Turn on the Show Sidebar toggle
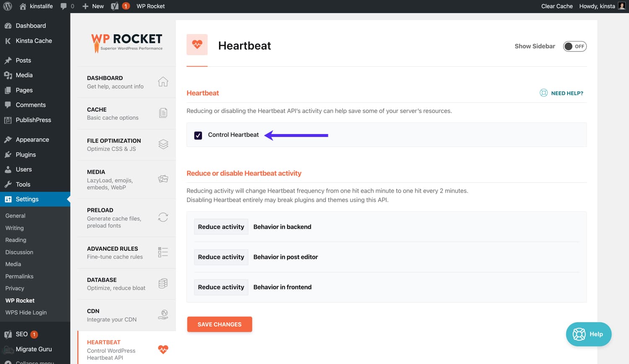The width and height of the screenshot is (629, 364). pos(575,46)
